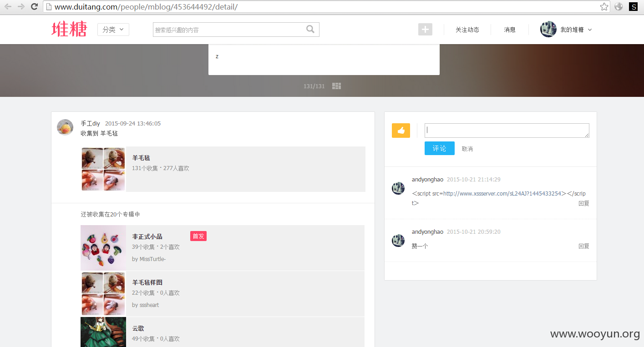This screenshot has width=644, height=347.
Task: Open the globe extension icon
Action: (619, 6)
